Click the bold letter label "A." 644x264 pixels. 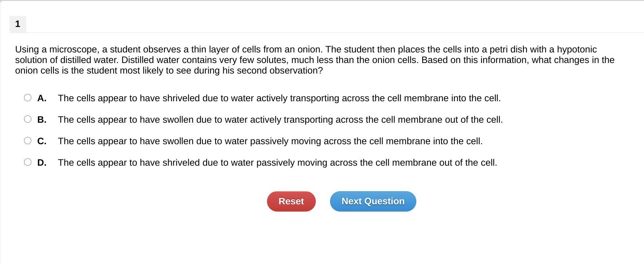pyautogui.click(x=42, y=98)
